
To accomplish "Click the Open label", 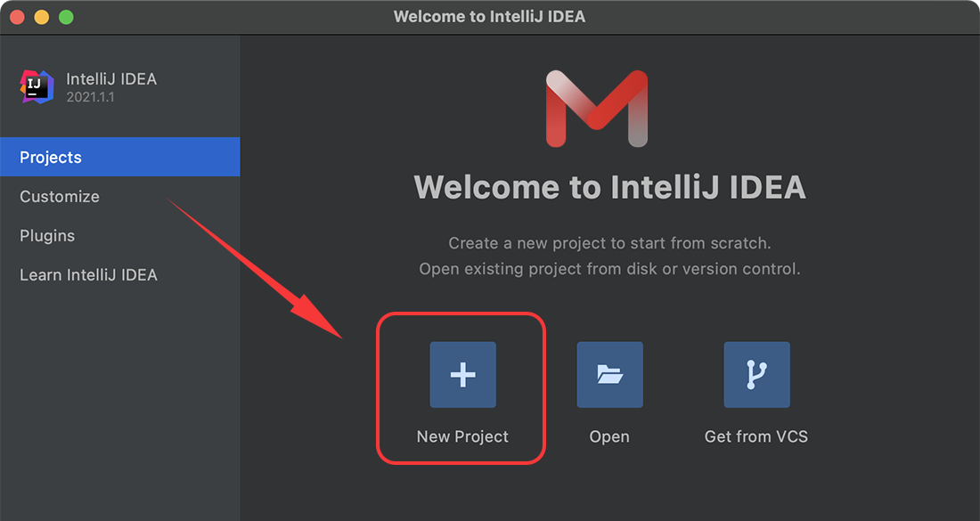I will coord(609,436).
